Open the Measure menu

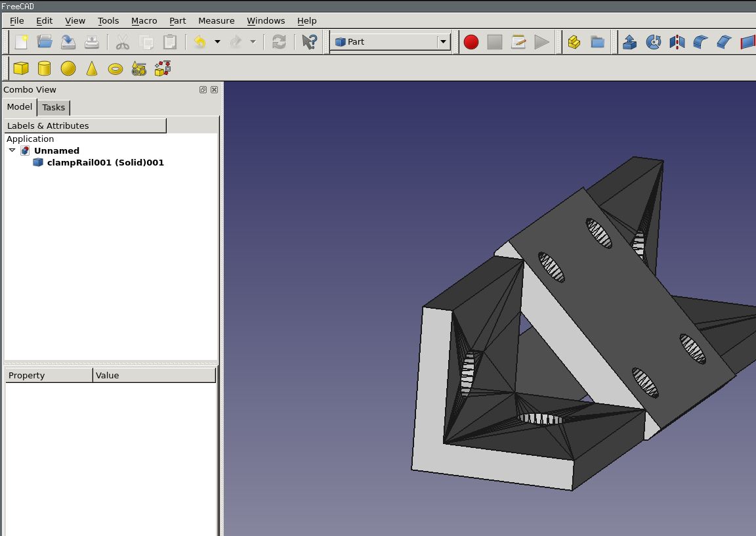[x=216, y=20]
